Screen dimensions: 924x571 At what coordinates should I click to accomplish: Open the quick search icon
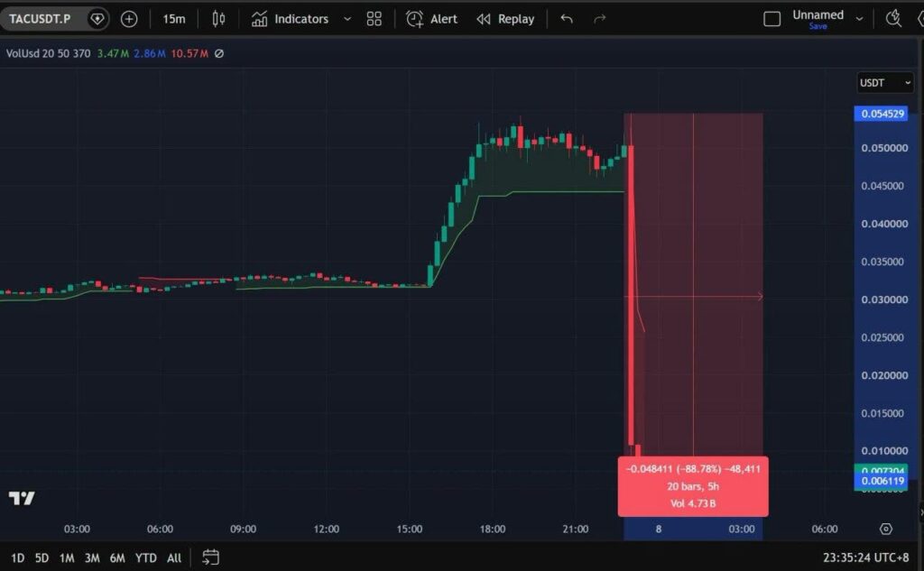pos(893,19)
